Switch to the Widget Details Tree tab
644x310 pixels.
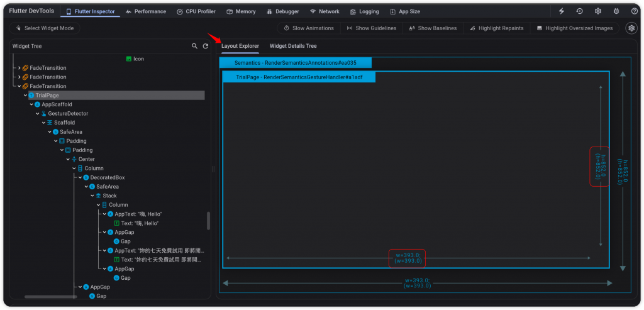pos(293,46)
